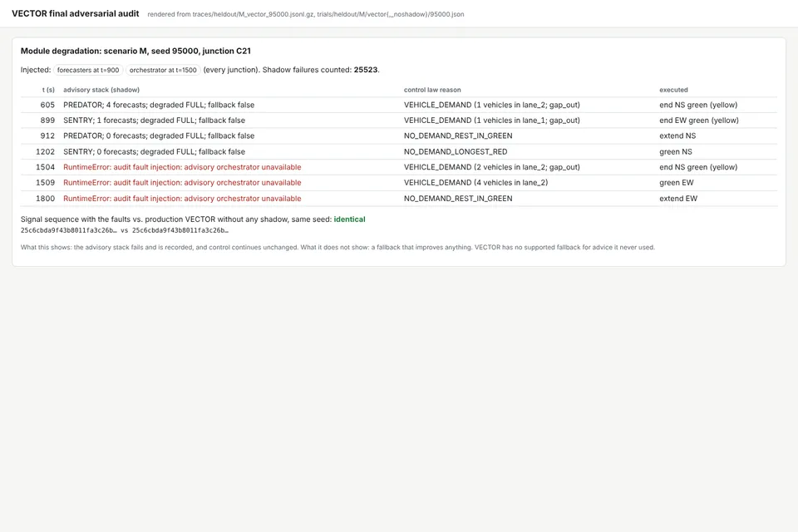This screenshot has width=798, height=532.
Task: Click "VEHICLE_DEMAND (1 vehicles in lane_2; gap_out)"
Action: coord(492,105)
